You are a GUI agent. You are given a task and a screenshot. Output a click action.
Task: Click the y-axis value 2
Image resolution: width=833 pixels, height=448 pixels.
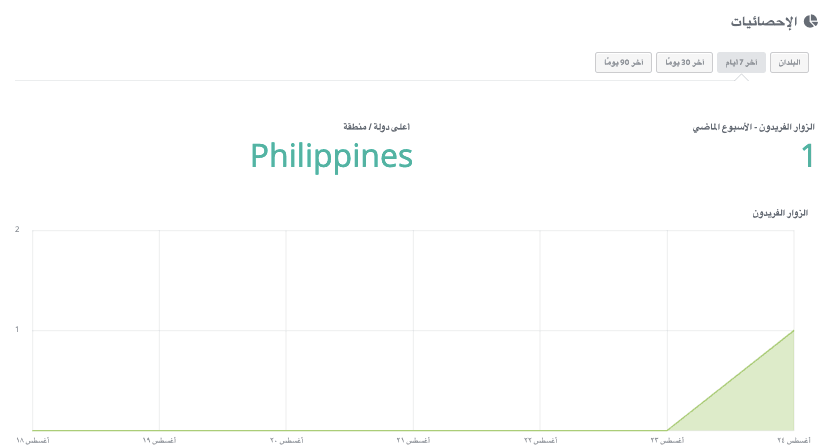[x=17, y=230]
